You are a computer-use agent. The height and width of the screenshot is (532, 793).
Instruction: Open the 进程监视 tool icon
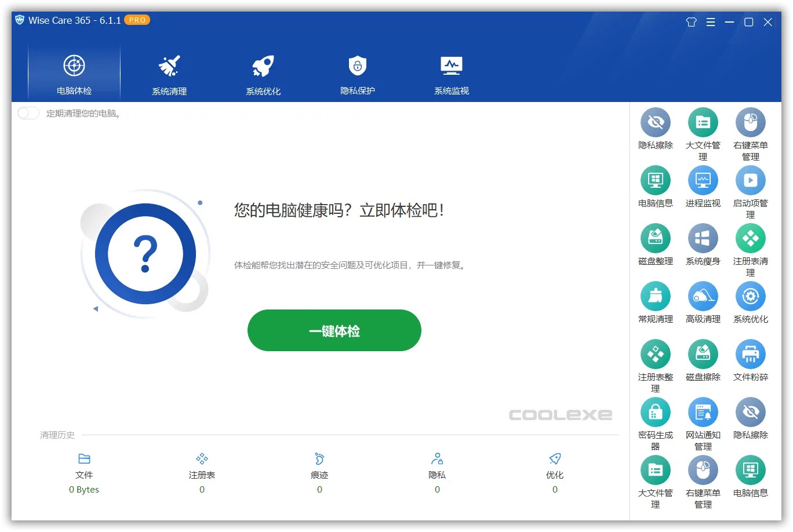(x=703, y=181)
